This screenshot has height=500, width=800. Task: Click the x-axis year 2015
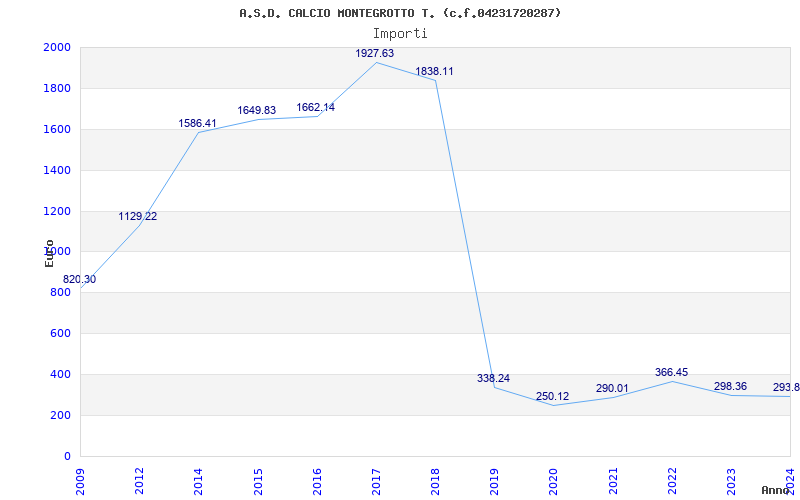click(x=258, y=481)
